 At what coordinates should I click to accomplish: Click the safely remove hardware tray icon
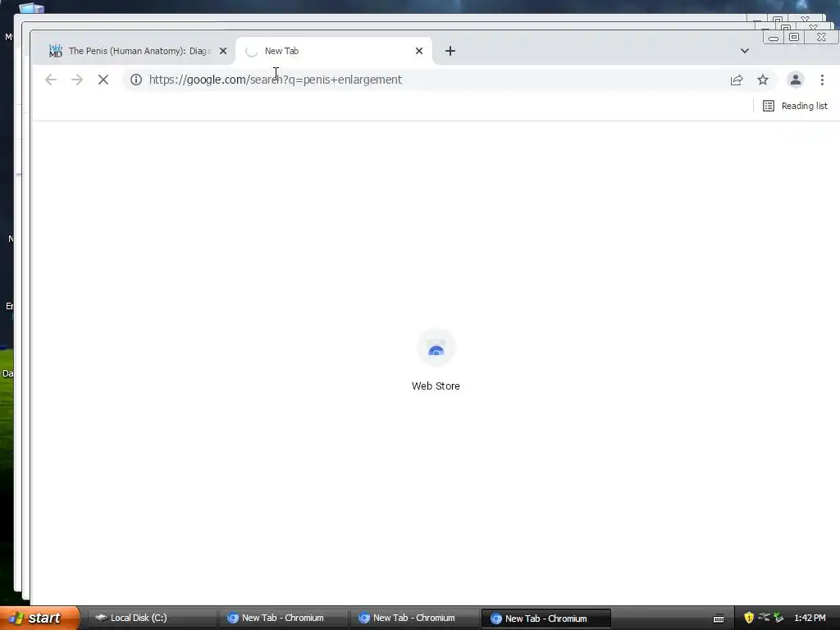[779, 618]
